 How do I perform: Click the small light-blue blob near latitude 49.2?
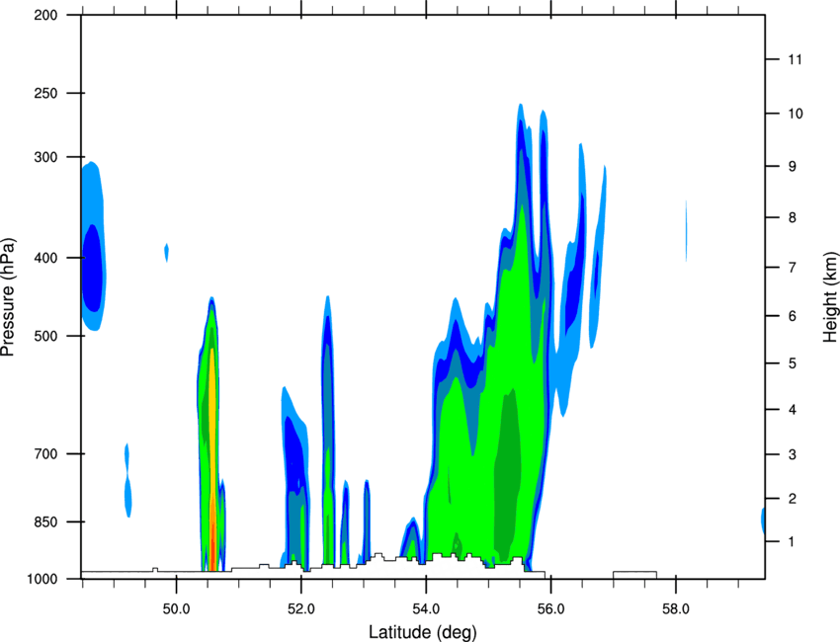point(128,480)
